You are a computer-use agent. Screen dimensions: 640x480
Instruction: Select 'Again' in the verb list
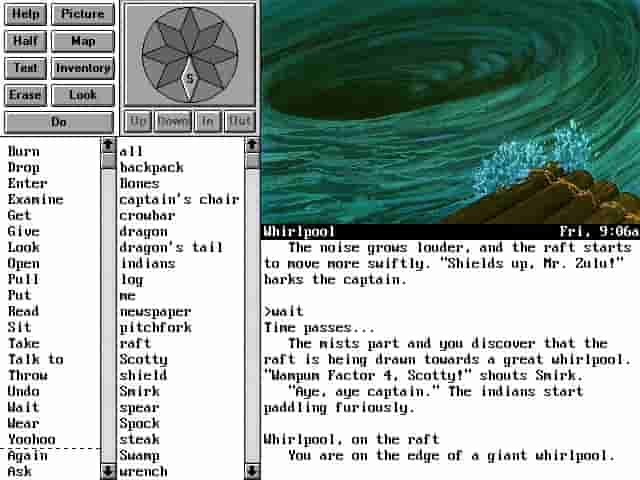point(27,456)
